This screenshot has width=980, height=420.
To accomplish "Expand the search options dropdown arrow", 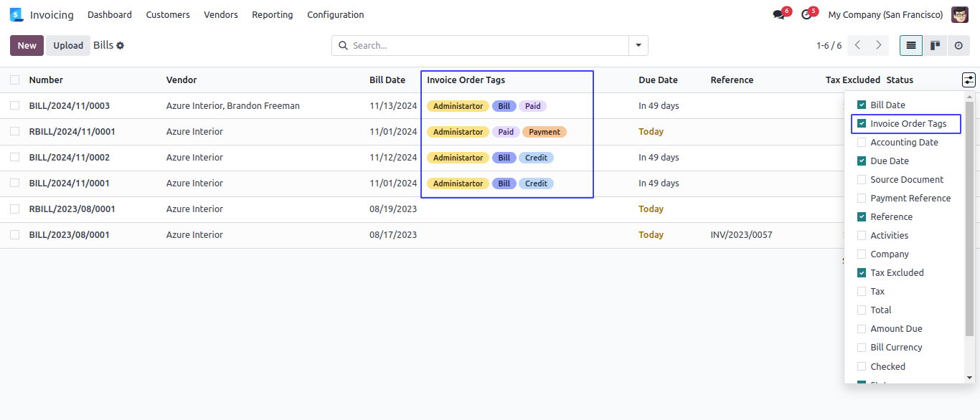I will point(638,46).
